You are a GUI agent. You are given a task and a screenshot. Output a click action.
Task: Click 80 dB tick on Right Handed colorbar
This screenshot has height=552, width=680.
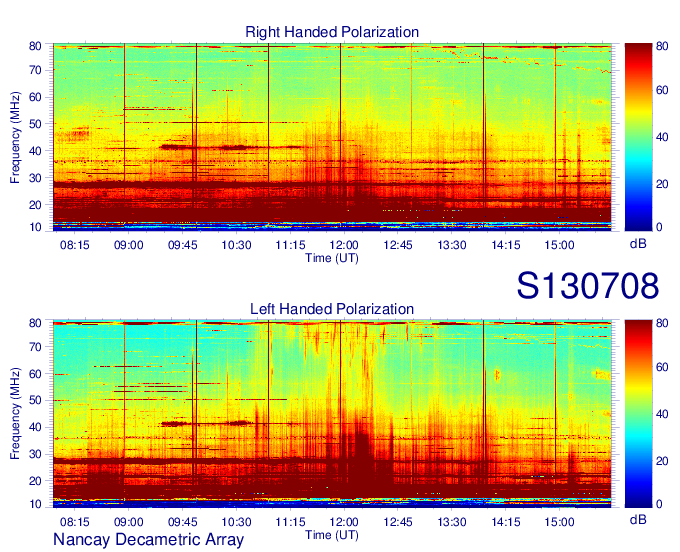[x=662, y=46]
